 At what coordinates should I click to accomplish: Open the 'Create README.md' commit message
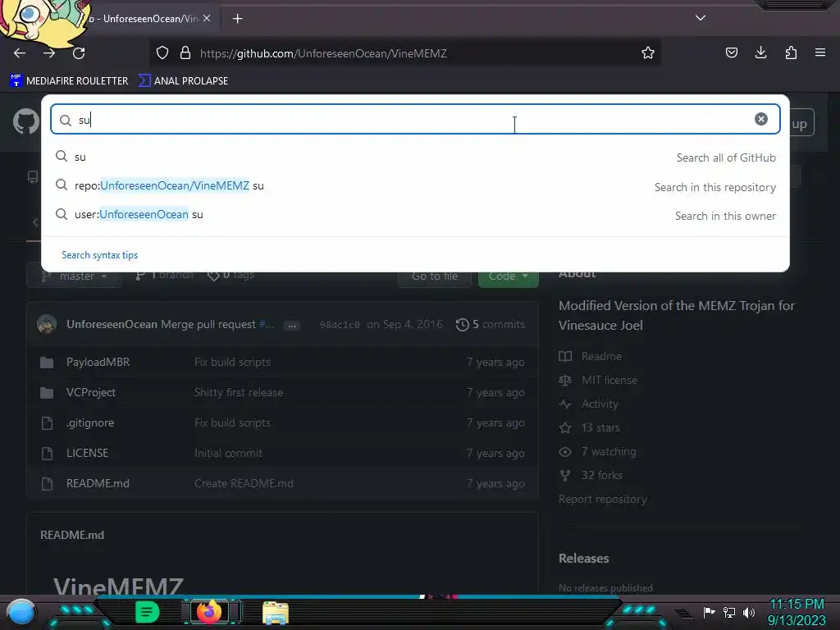244,483
